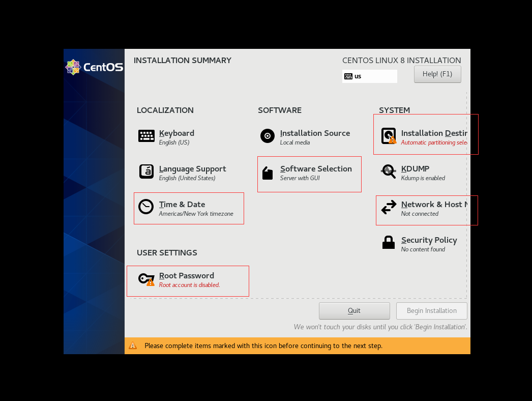
Task: Click the USER SETTINGS section heading
Action: point(167,252)
